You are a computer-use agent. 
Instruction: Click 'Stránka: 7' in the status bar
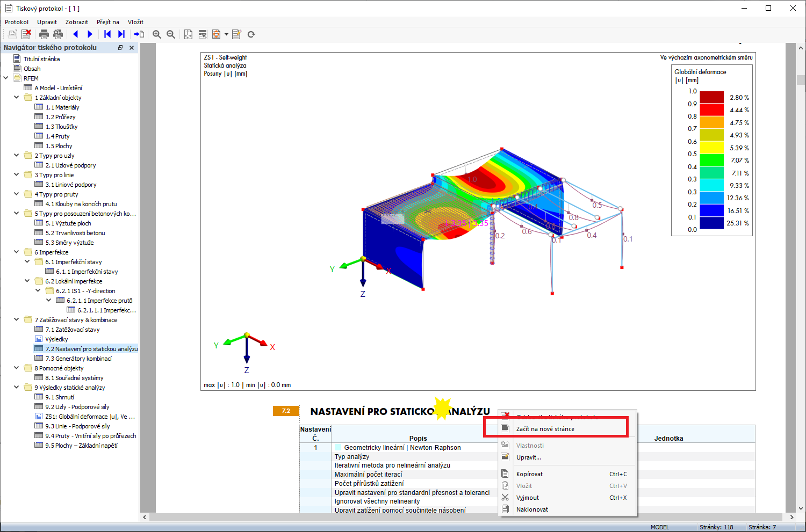click(x=762, y=527)
